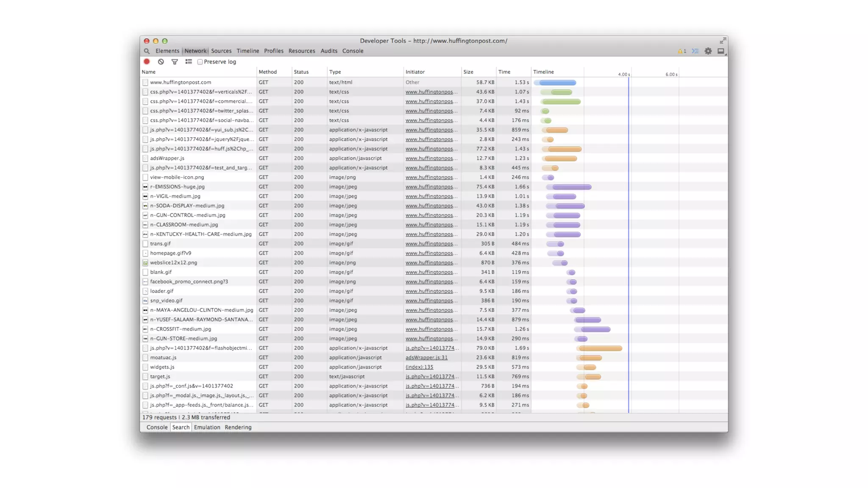This screenshot has width=868, height=488.
Task: Click the Timeline column header
Action: pos(543,72)
